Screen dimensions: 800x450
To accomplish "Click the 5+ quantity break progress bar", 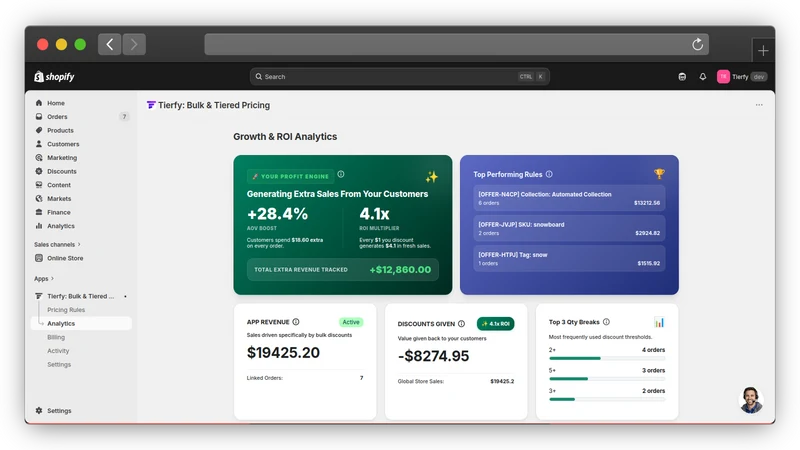I will [x=607, y=379].
